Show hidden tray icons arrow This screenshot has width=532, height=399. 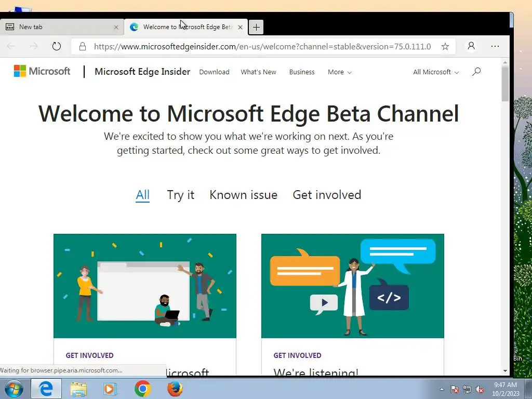(442, 389)
